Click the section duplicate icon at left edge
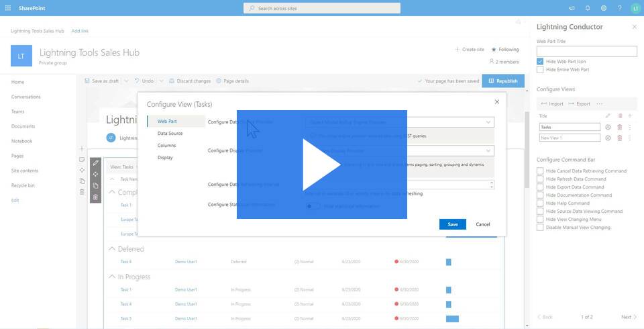 tap(82, 181)
